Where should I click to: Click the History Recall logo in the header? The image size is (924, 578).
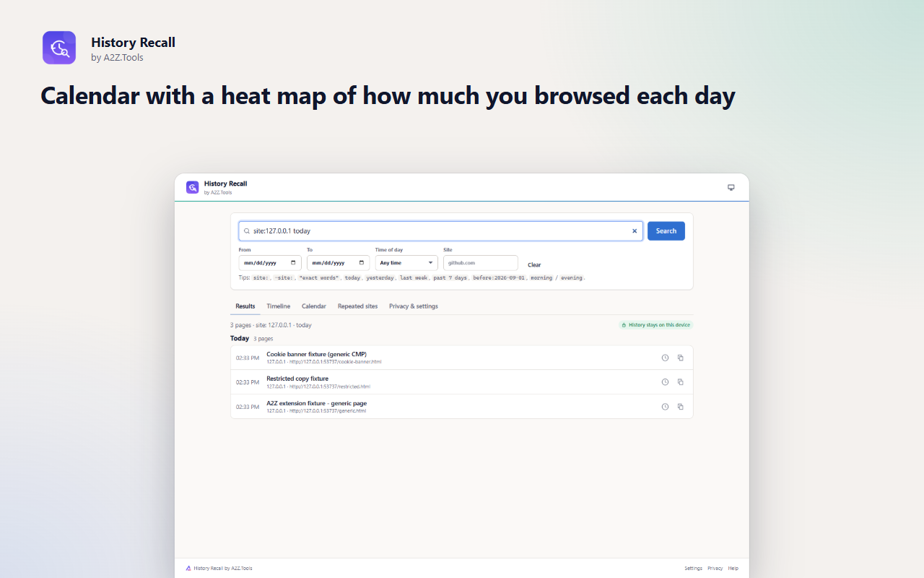pos(192,187)
